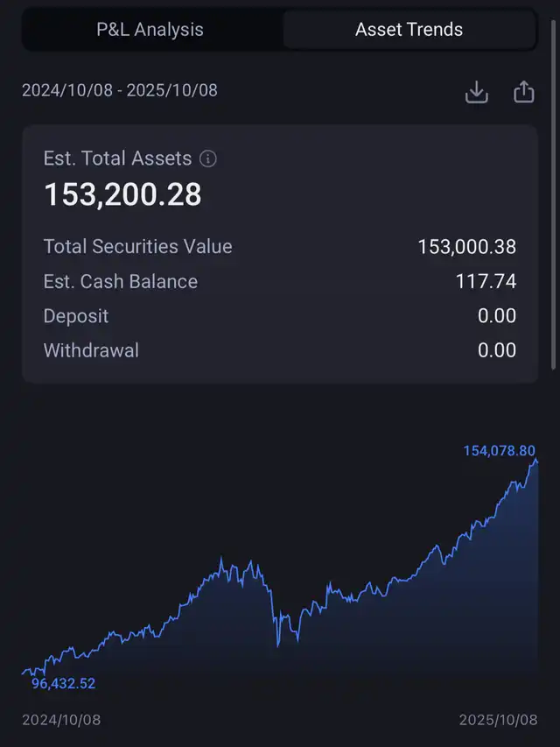
Task: Tap the 117.74 cash balance amount
Action: (x=486, y=282)
